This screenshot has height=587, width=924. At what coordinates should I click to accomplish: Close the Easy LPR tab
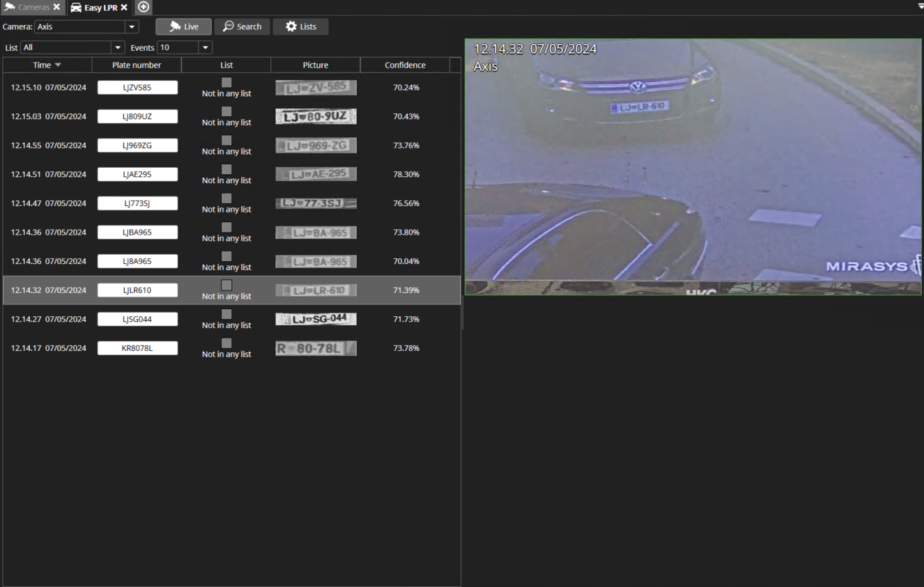(124, 7)
